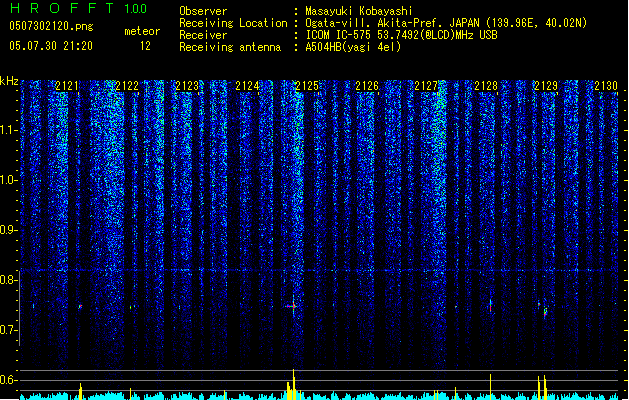629x400 pixels.
Task: Click the 'meteor' count label
Action: click(142, 31)
